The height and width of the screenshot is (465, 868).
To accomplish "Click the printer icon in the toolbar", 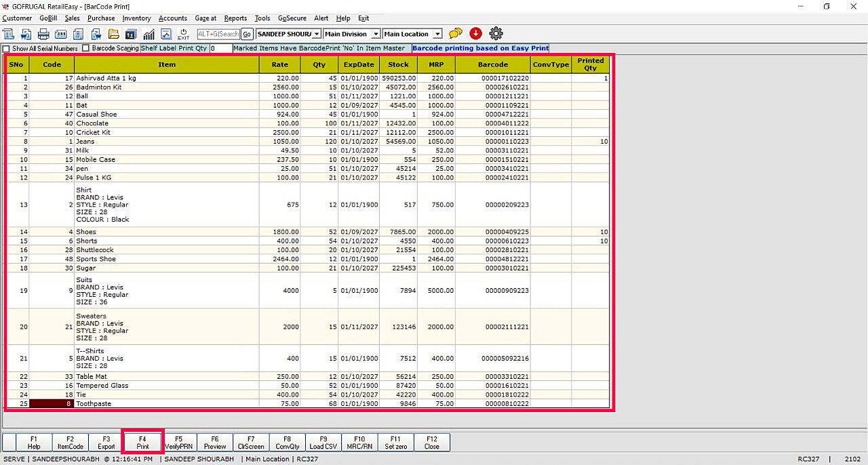I will (43, 34).
